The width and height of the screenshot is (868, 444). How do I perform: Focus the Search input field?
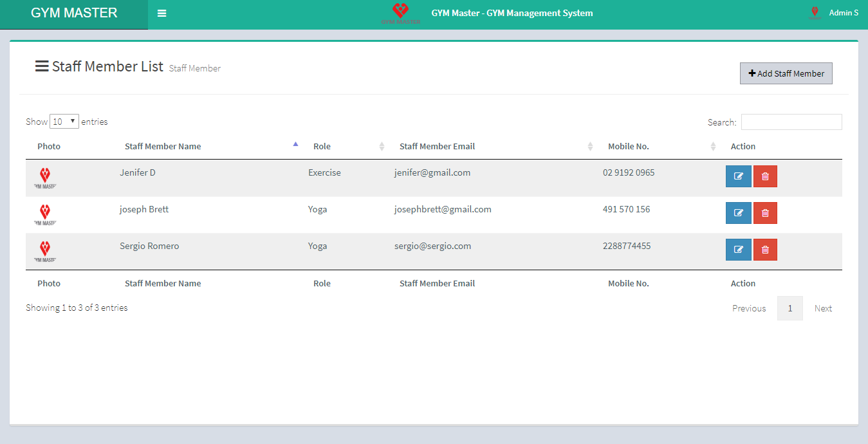coord(791,122)
